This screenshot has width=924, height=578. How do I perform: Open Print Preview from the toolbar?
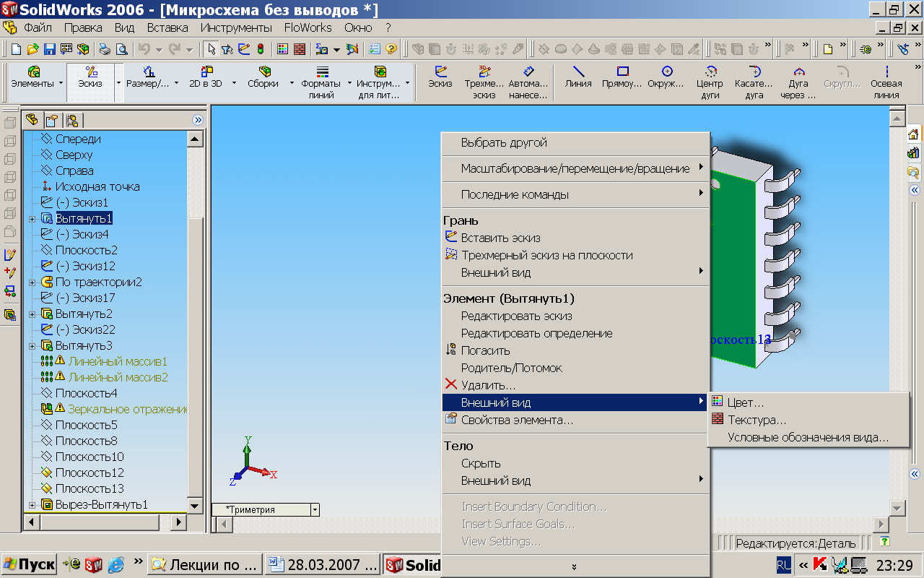click(x=121, y=49)
